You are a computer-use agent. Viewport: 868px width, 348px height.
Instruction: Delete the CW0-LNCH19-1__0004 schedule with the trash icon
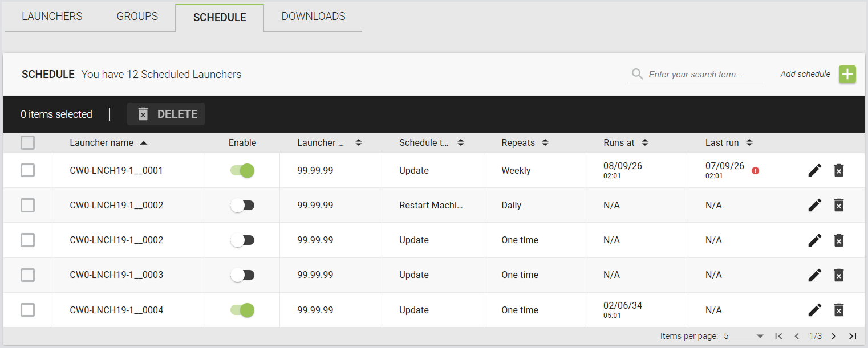click(x=838, y=310)
